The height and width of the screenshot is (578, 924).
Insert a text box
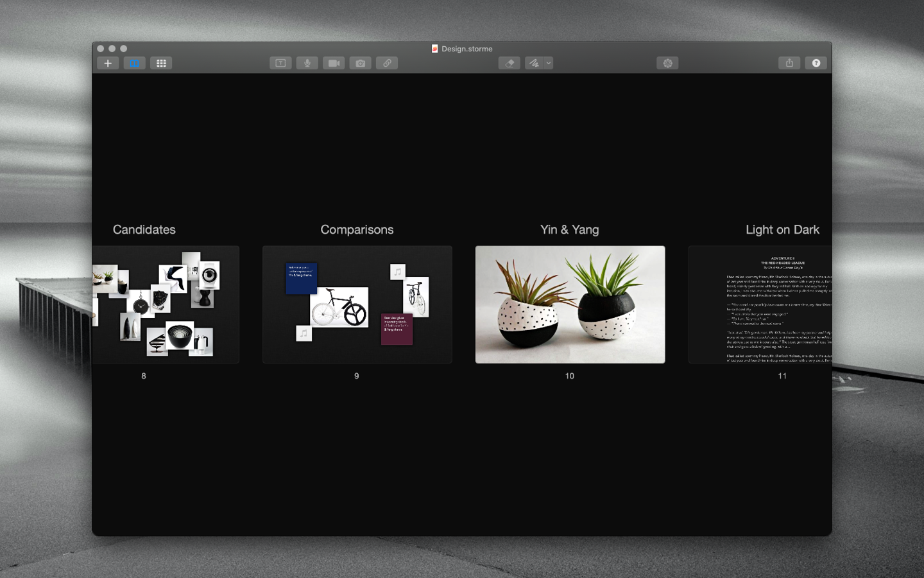[x=280, y=63]
